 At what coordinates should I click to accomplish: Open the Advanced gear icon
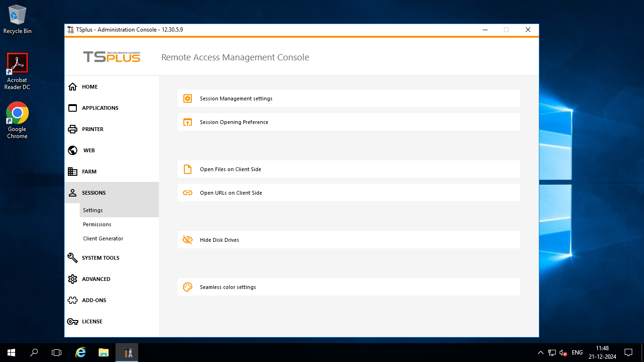click(73, 279)
